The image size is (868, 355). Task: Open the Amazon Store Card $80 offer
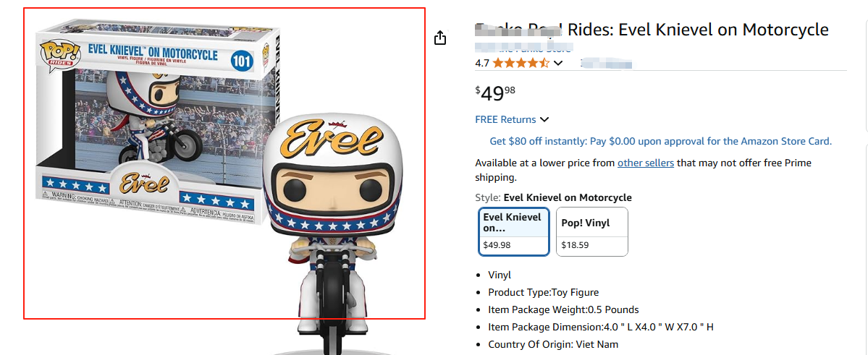(x=660, y=141)
